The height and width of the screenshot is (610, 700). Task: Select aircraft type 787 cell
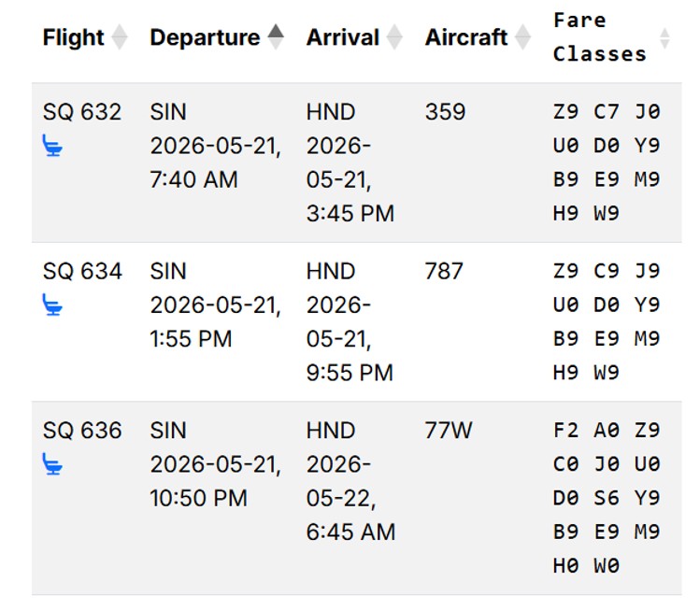(x=445, y=271)
